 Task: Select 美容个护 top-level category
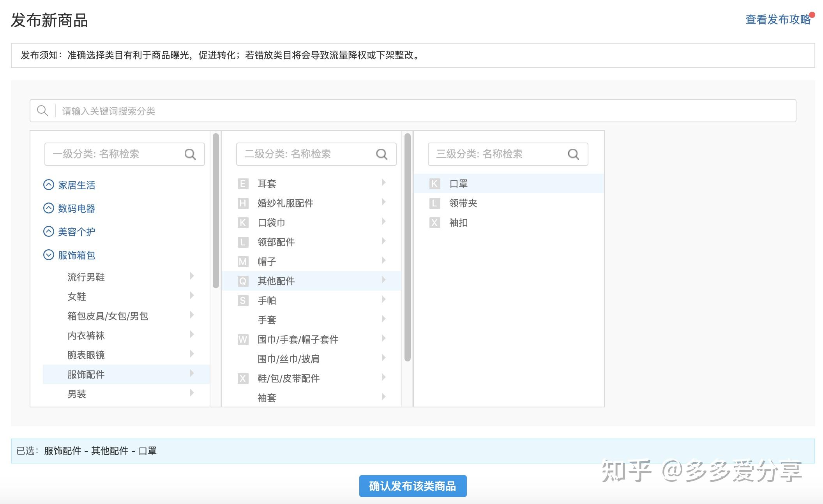pos(77,232)
